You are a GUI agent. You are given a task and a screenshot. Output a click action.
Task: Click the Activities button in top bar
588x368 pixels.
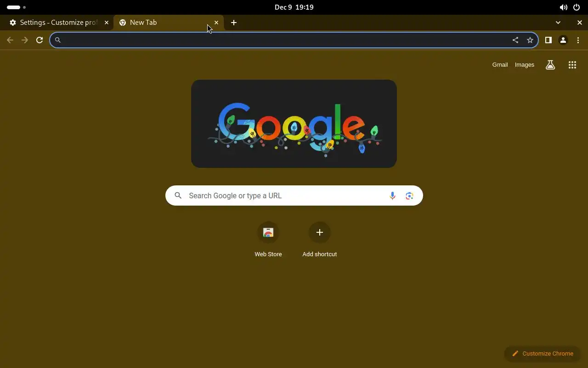(16, 7)
